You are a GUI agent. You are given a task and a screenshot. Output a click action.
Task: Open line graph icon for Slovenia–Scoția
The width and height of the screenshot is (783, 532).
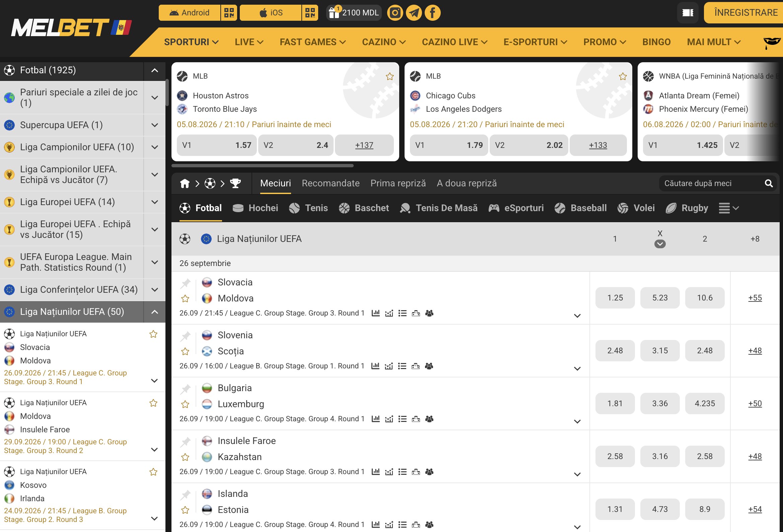(x=389, y=366)
